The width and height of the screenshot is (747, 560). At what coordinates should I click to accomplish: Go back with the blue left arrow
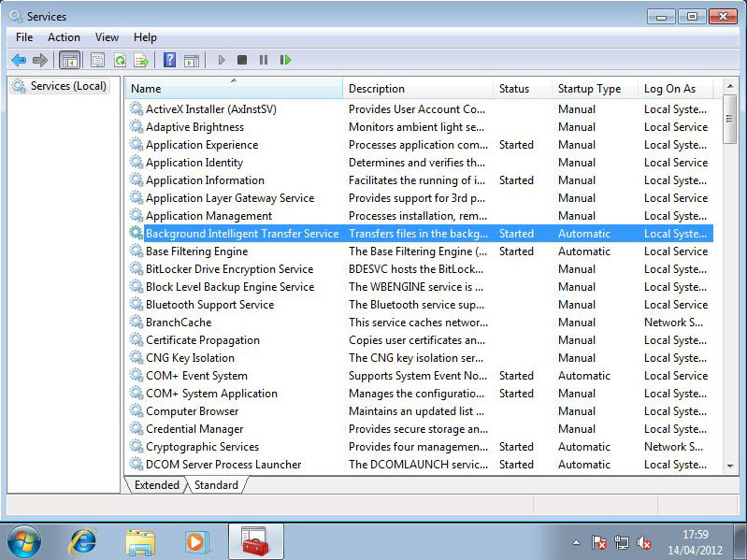click(19, 61)
